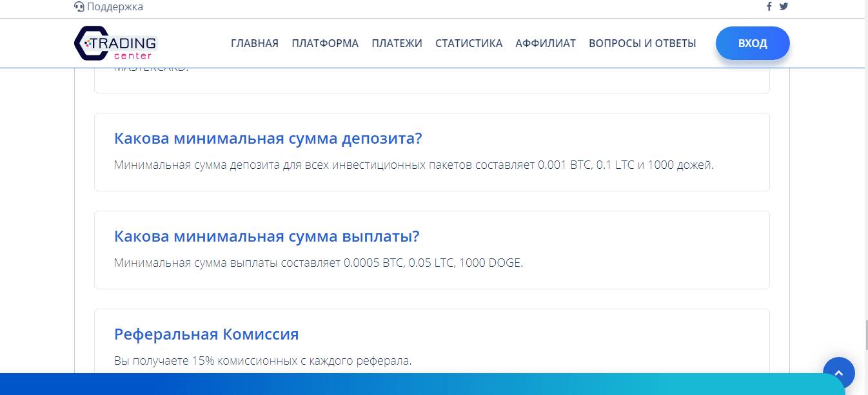Open the ПЛАТФОРМА menu item
This screenshot has width=868, height=395.
click(325, 43)
